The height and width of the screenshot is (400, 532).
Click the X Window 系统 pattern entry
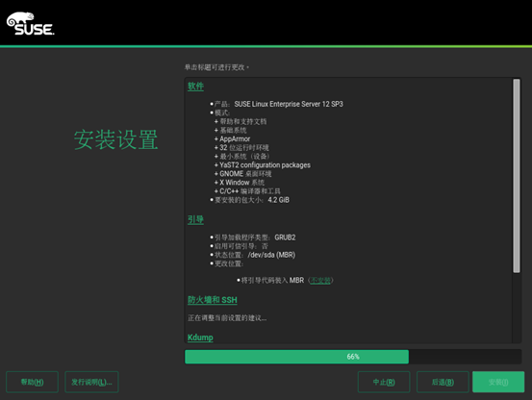241,183
